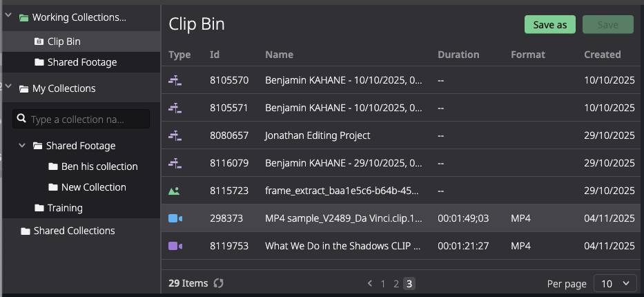Open the Per page dropdown
This screenshot has width=644, height=297.
(x=615, y=283)
